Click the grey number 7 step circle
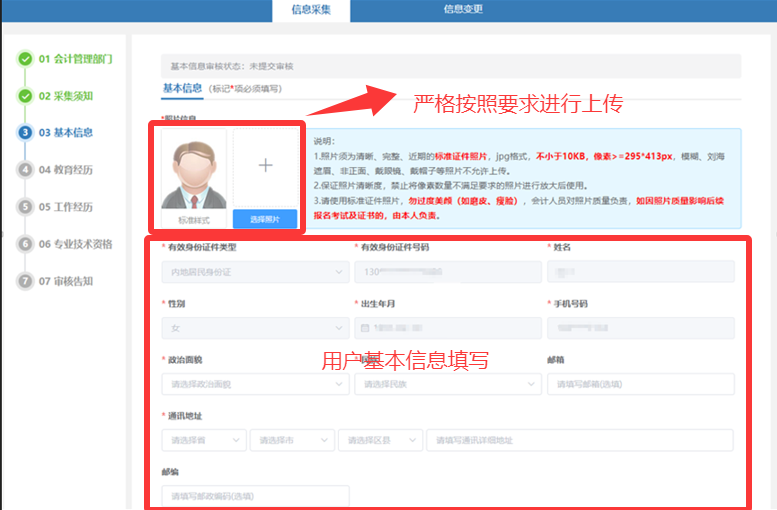777x510 pixels. click(x=25, y=281)
